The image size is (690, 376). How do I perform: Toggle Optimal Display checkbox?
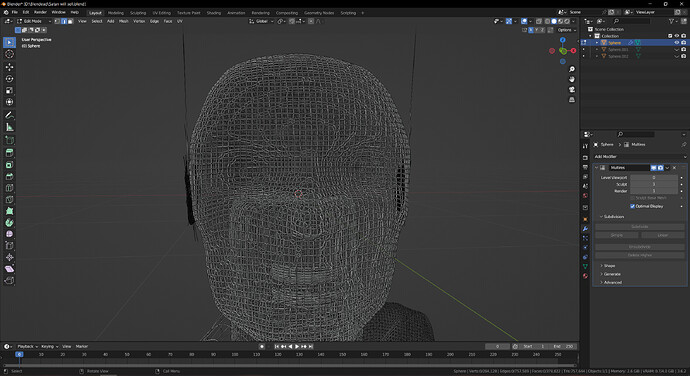pyautogui.click(x=632, y=206)
